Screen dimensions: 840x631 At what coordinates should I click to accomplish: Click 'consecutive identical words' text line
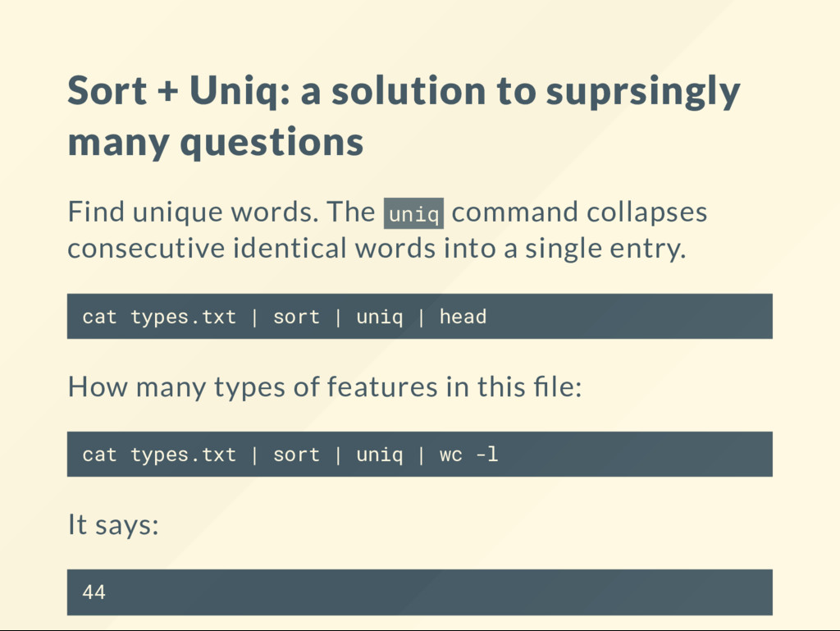[377, 249]
